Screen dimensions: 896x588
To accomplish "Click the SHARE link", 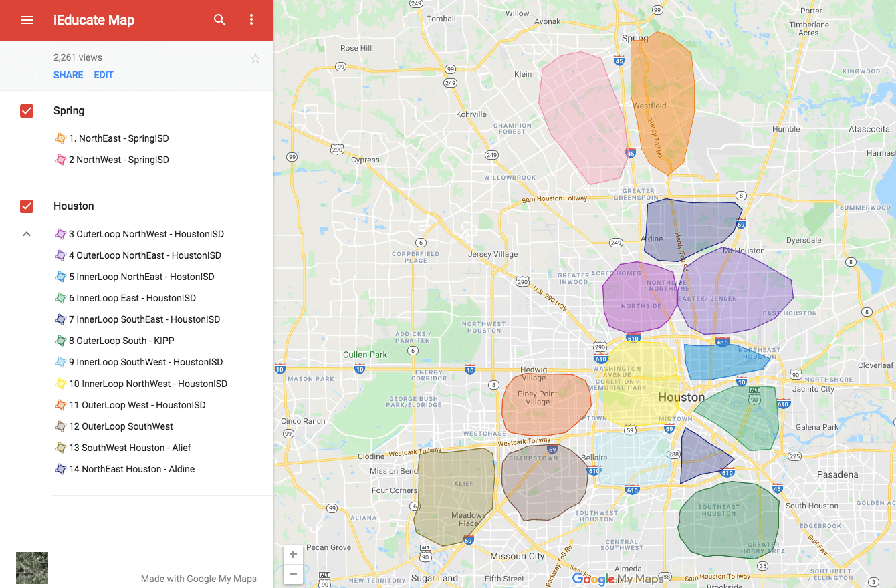I will (68, 75).
